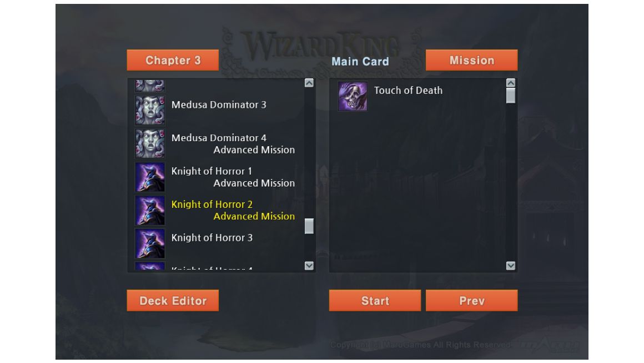
Task: Open the Mission tab button
Action: pyautogui.click(x=471, y=60)
